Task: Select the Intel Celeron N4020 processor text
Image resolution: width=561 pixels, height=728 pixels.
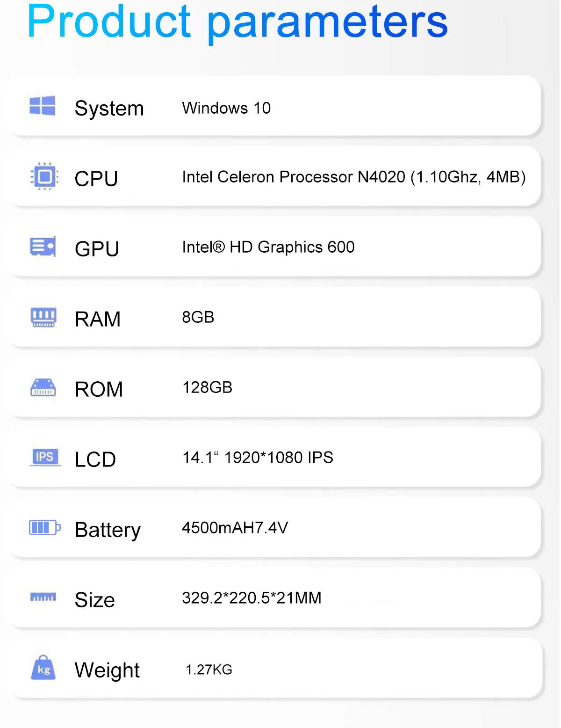Action: pyautogui.click(x=354, y=177)
